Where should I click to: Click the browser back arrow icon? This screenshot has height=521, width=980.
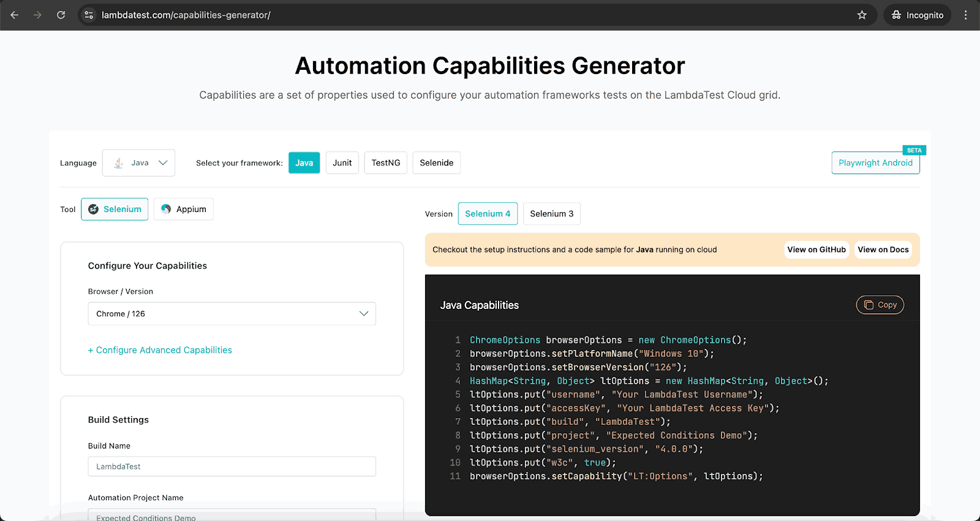point(15,15)
